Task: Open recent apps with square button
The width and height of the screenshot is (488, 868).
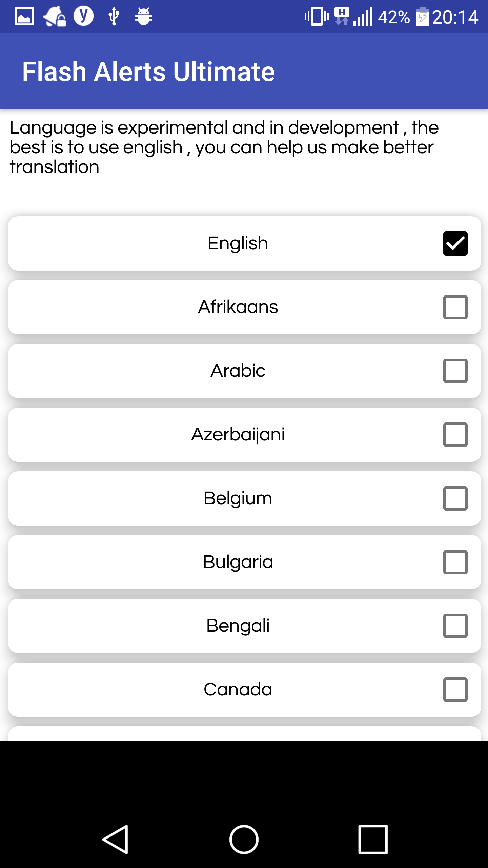Action: (373, 840)
